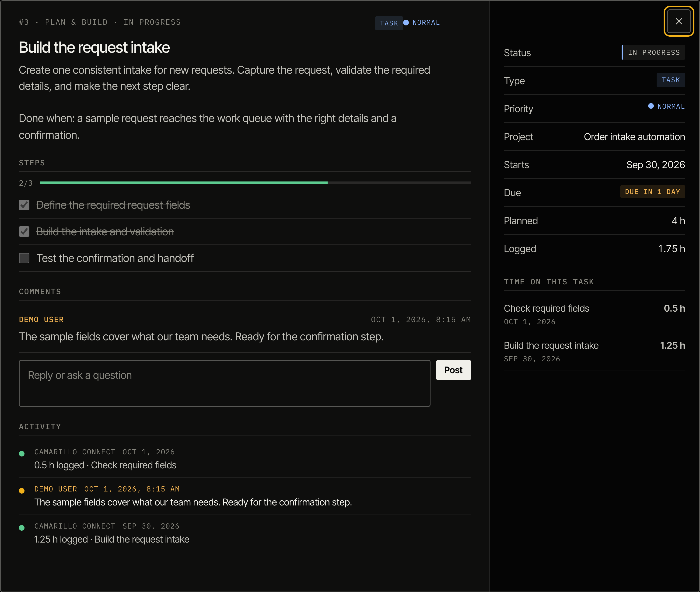700x592 pixels.
Task: Click the green dot beside the OCT 1 activity
Action: (x=22, y=454)
